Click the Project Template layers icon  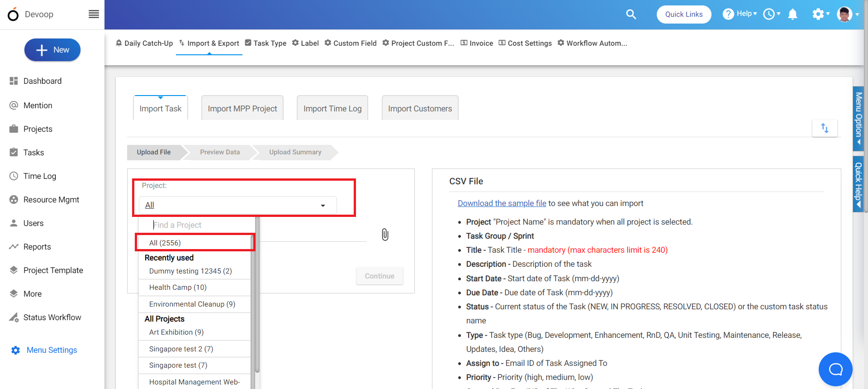tap(14, 270)
